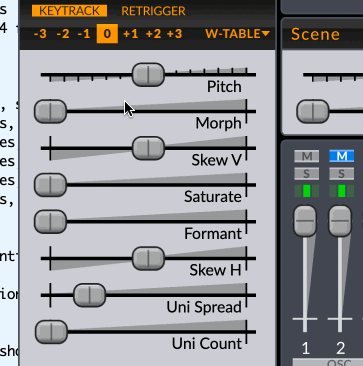Image resolution: width=363 pixels, height=366 pixels.
Task: Toggle the KEYTRACK option
Action: coord(69,11)
